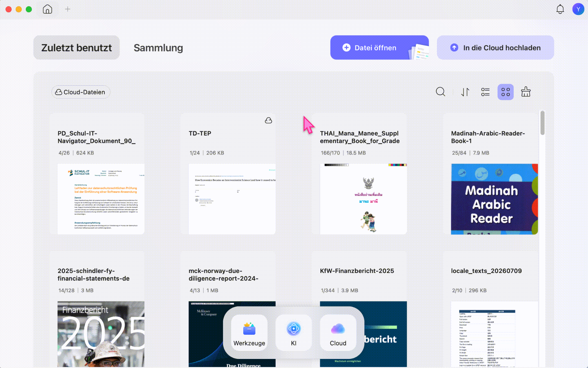Click the cloud icon on TD-TEP card
588x368 pixels.
point(268,120)
